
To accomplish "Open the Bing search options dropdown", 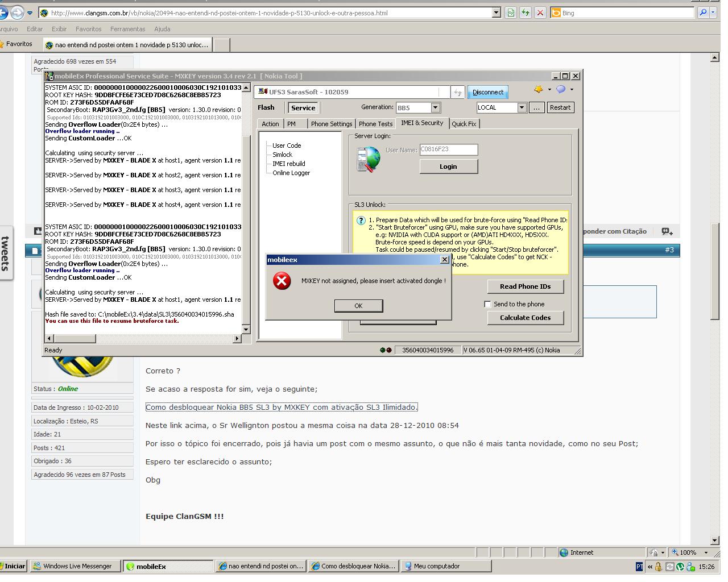I will tap(713, 13).
